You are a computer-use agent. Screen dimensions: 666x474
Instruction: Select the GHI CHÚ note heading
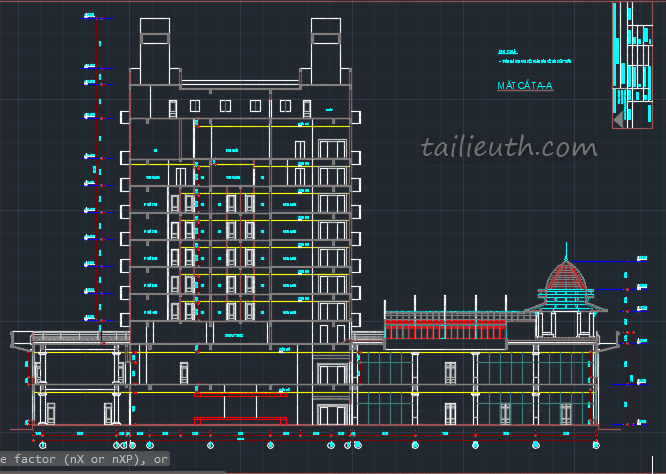tap(509, 49)
